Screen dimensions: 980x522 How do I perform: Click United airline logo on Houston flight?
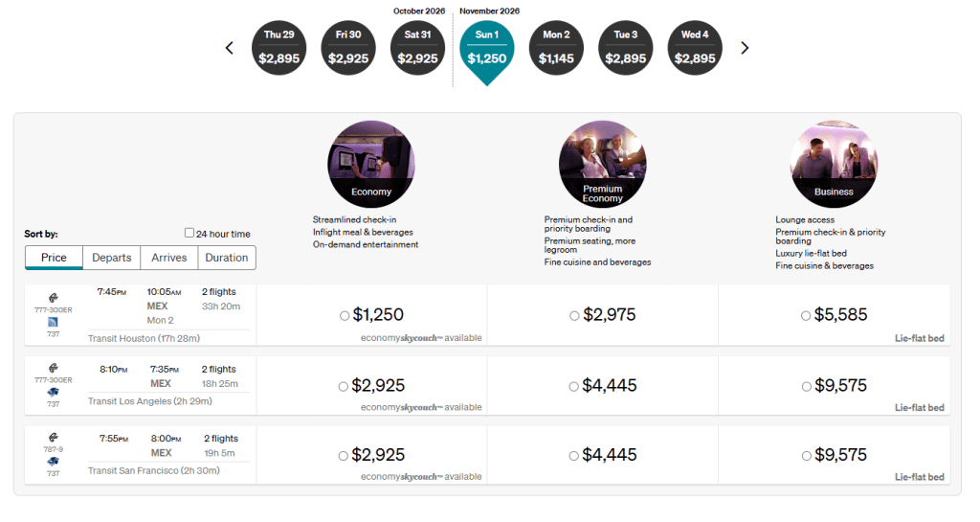pos(54,322)
